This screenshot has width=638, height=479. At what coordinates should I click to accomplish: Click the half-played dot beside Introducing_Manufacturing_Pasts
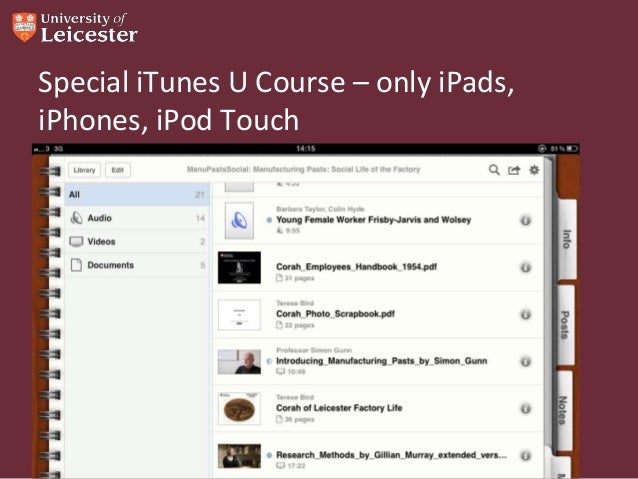(x=269, y=361)
